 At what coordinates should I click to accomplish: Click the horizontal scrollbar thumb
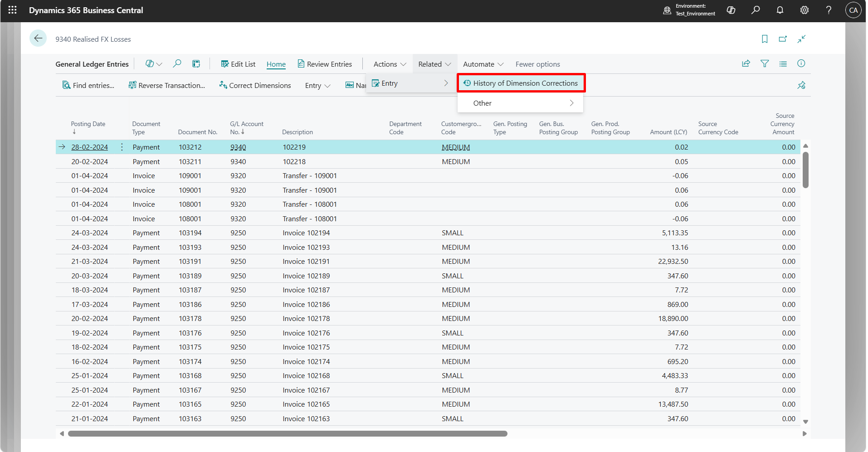(288, 434)
